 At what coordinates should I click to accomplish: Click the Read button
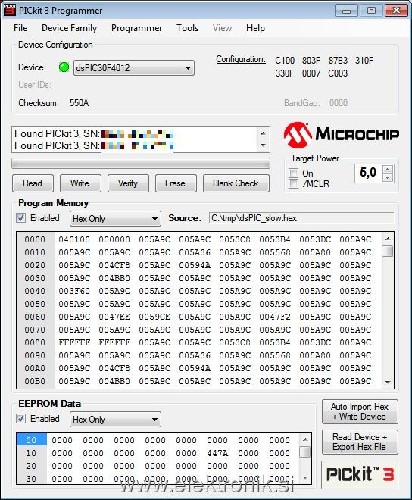click(x=33, y=183)
